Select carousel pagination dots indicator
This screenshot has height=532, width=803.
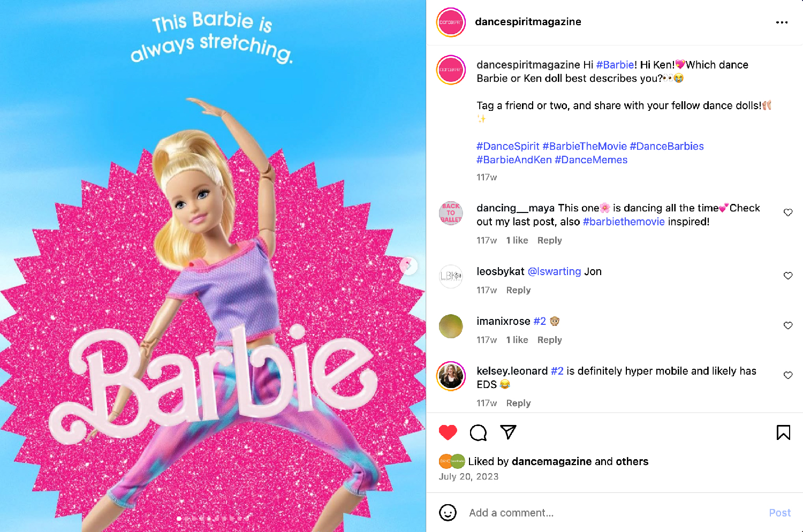(213, 518)
